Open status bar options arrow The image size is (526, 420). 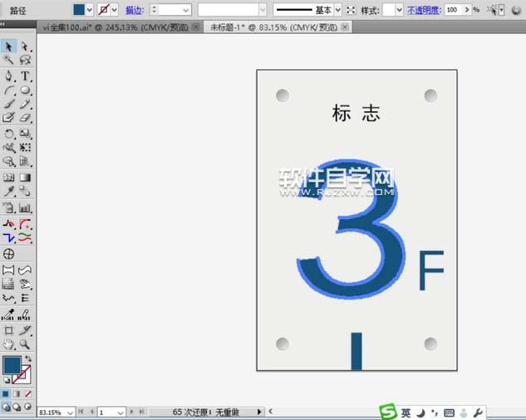pyautogui.click(x=259, y=412)
